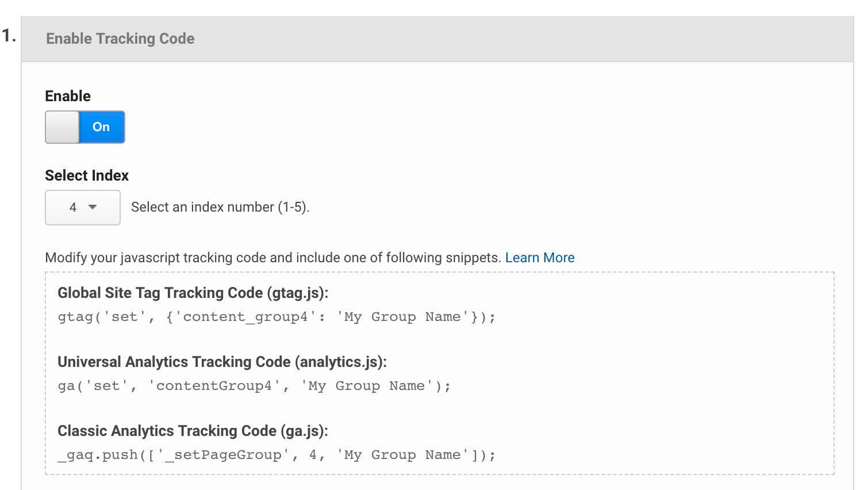Click the ga set contentGroup4 code snippet
The image size is (868, 490).
point(254,386)
